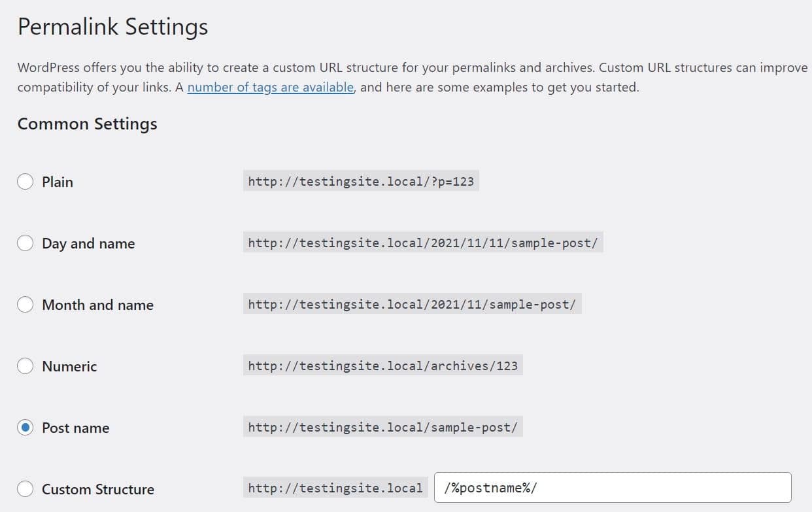Click the 'Post name' label text
The height and width of the screenshot is (512, 812).
pos(75,427)
